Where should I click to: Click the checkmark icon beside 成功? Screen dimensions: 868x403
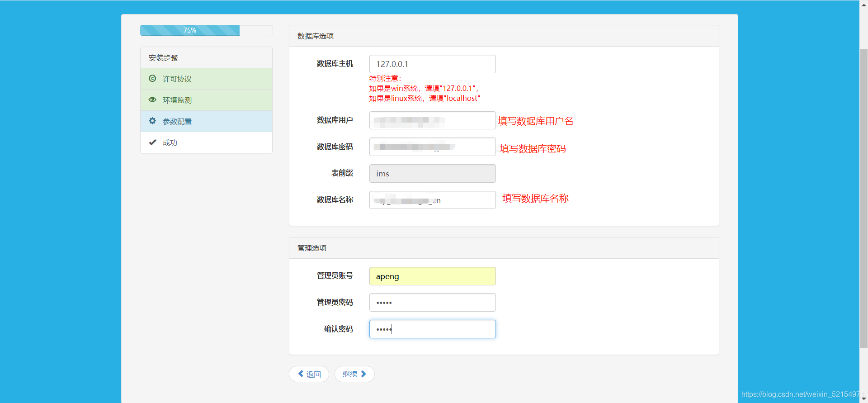(x=152, y=142)
